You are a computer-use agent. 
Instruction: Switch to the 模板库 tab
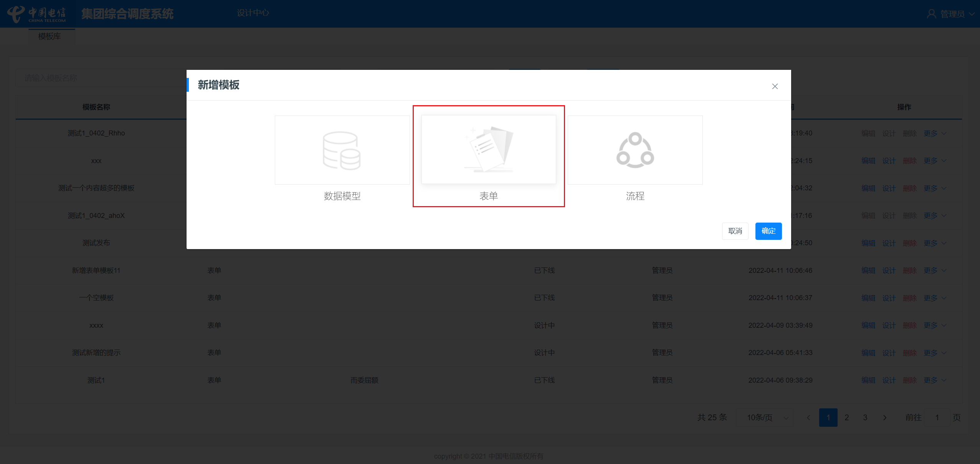(50, 36)
